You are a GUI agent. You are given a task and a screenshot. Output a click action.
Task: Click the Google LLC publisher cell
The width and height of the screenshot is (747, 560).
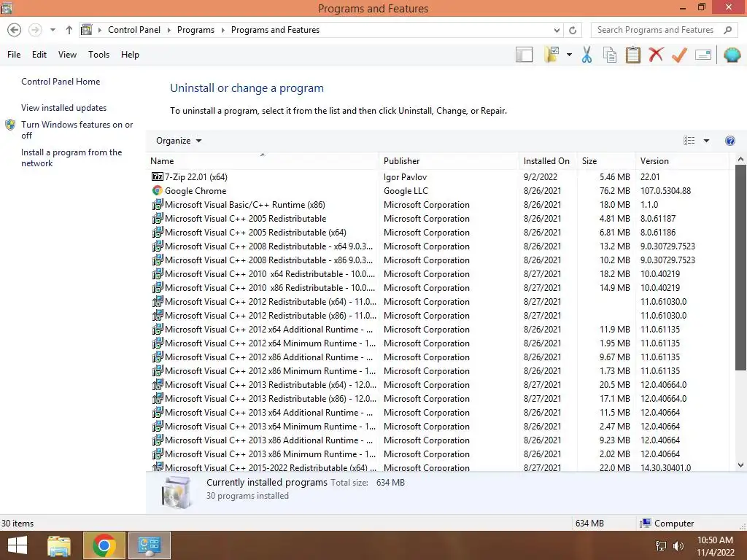pos(406,190)
